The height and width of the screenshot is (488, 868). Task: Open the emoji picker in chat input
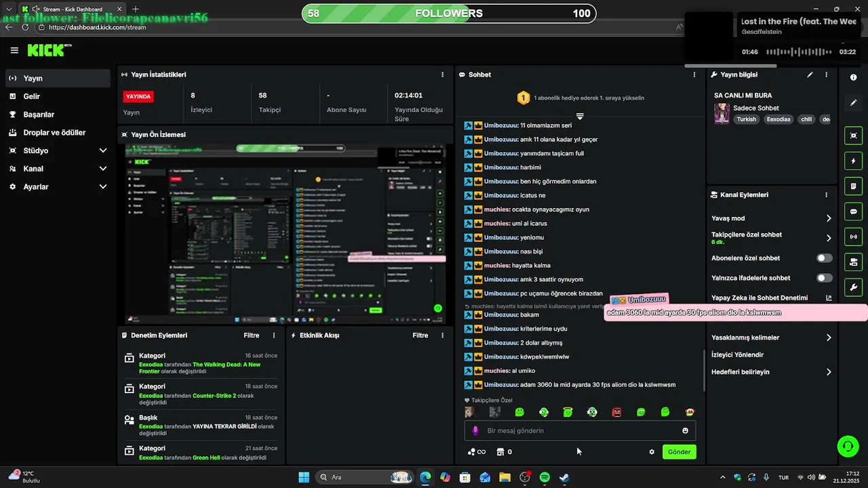tap(685, 430)
